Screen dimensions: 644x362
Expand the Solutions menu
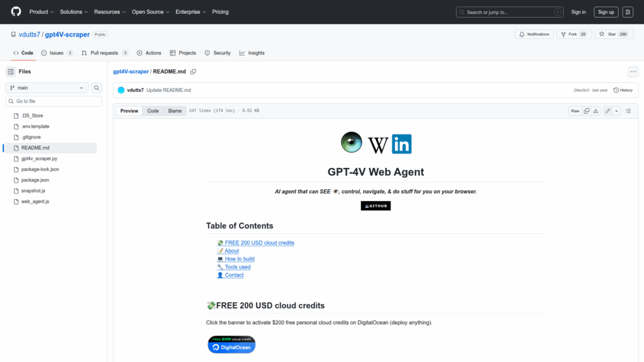[74, 12]
